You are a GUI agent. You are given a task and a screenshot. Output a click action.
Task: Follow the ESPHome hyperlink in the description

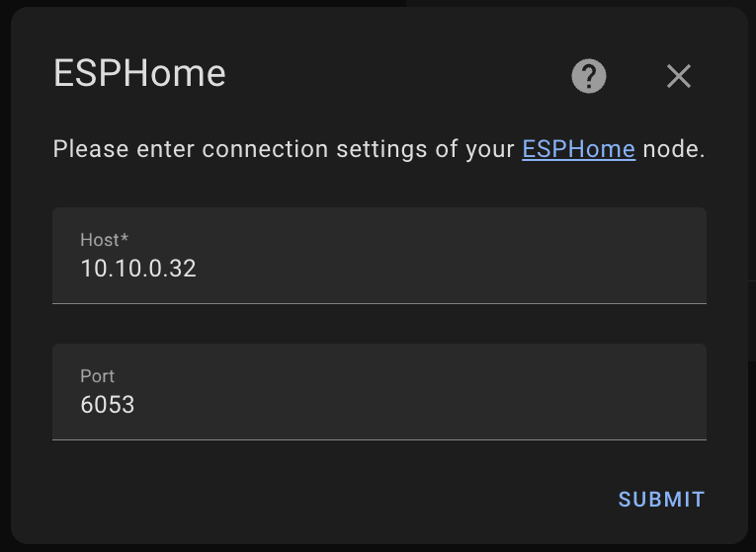(578, 149)
